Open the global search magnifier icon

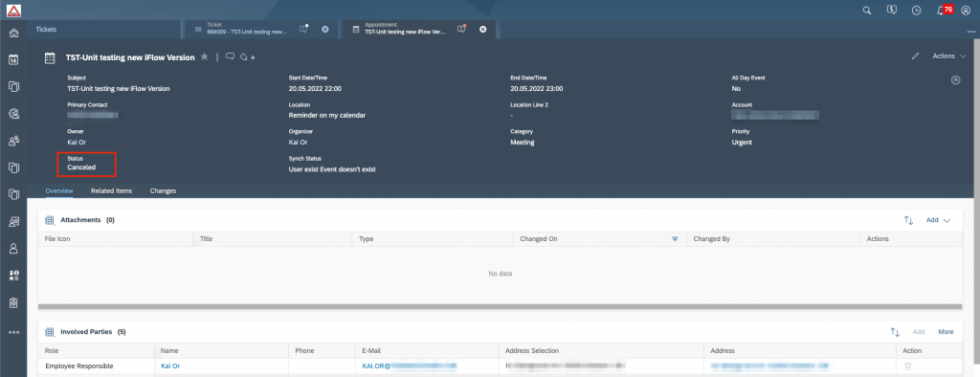coord(866,10)
